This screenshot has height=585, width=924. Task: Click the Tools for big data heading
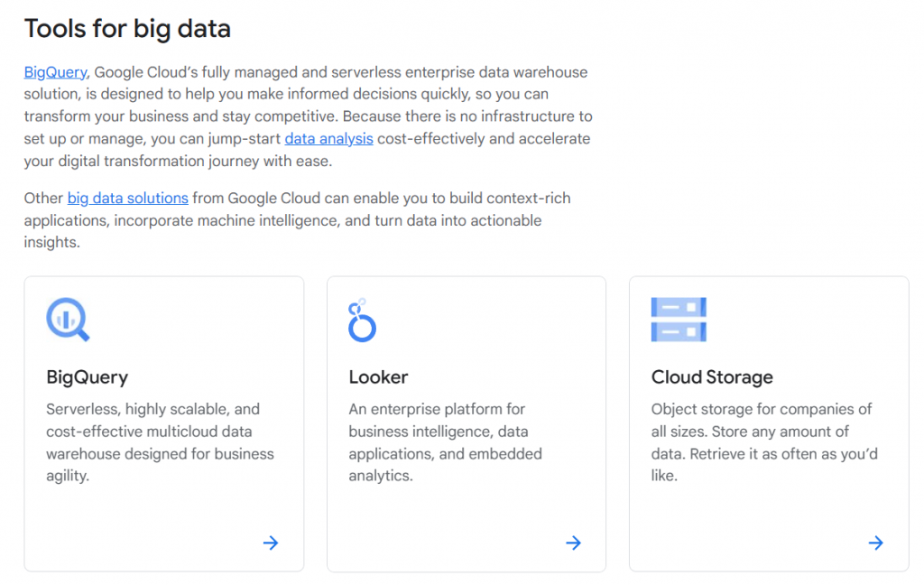[x=127, y=28]
